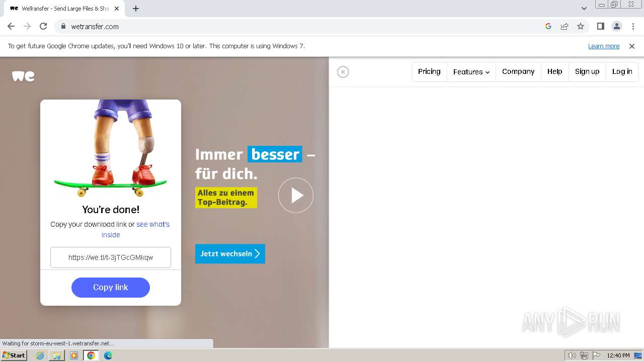This screenshot has width=644, height=362.
Task: Click the taskbar clock
Action: point(618,355)
